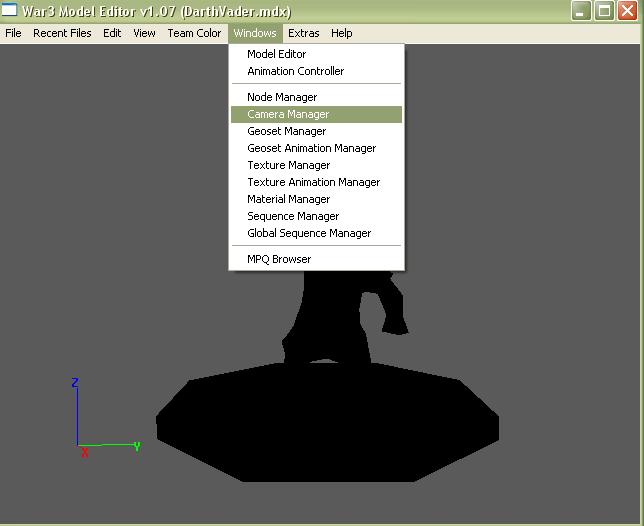Open the Material Manager
Viewport: 644px width, 526px height.
click(x=316, y=199)
